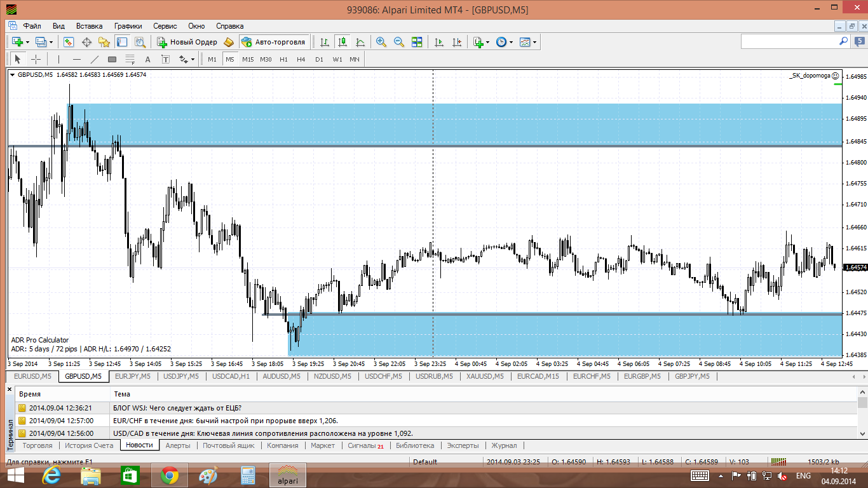
Task: Click into the toolbar search field
Action: coord(790,41)
